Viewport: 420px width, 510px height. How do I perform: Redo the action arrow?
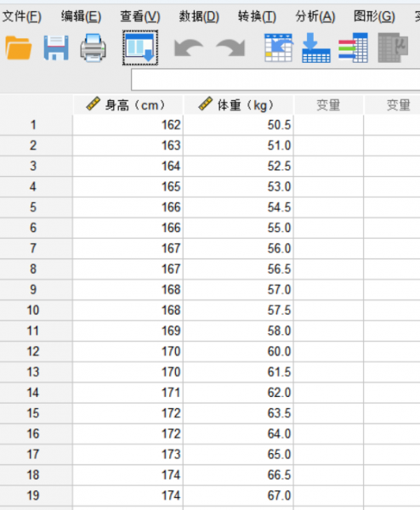point(230,48)
